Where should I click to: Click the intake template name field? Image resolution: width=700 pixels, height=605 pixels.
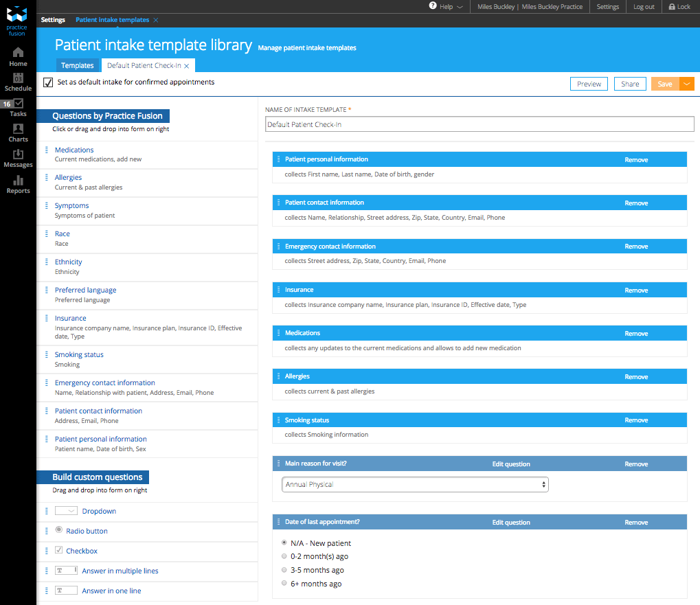tap(479, 124)
